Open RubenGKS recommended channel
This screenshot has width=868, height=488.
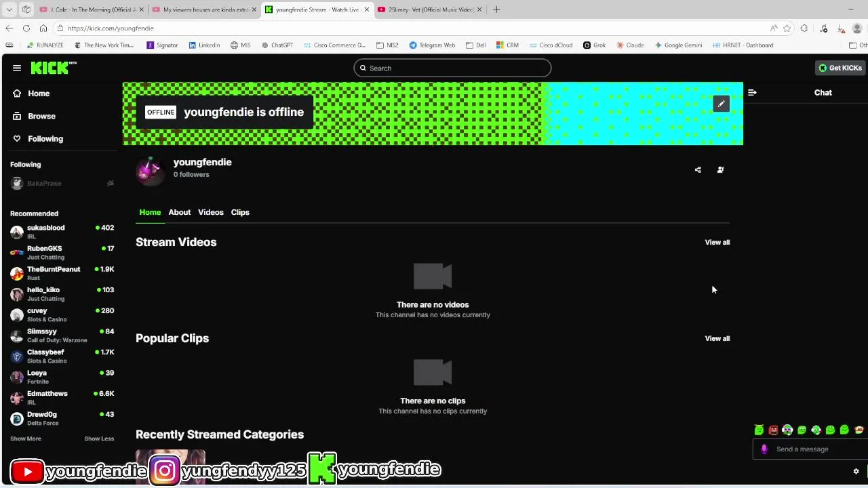pyautogui.click(x=62, y=253)
